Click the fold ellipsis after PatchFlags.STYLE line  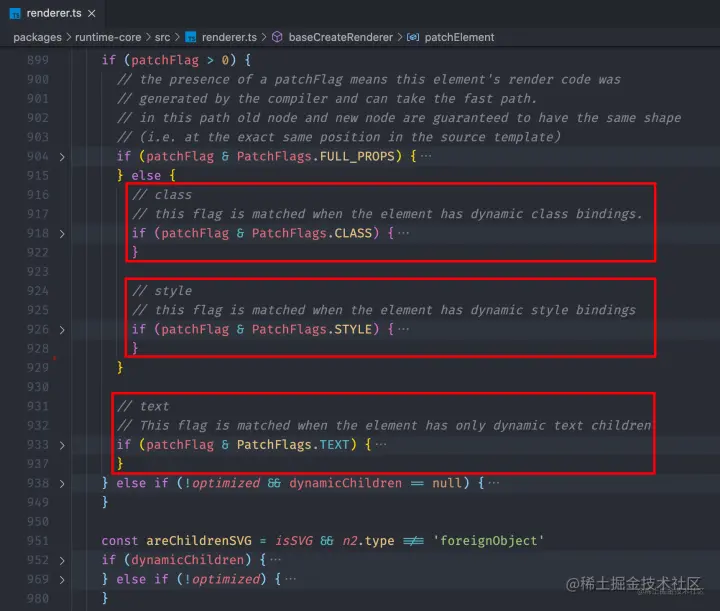(403, 329)
